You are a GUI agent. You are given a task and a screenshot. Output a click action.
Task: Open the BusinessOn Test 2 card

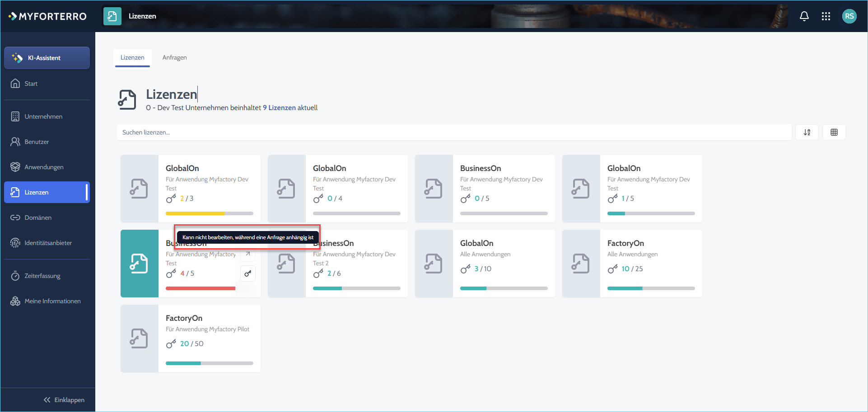click(x=338, y=264)
